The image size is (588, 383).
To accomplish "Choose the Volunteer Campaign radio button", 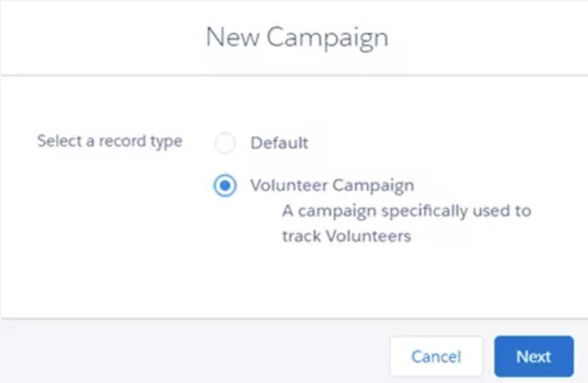I will [x=225, y=185].
